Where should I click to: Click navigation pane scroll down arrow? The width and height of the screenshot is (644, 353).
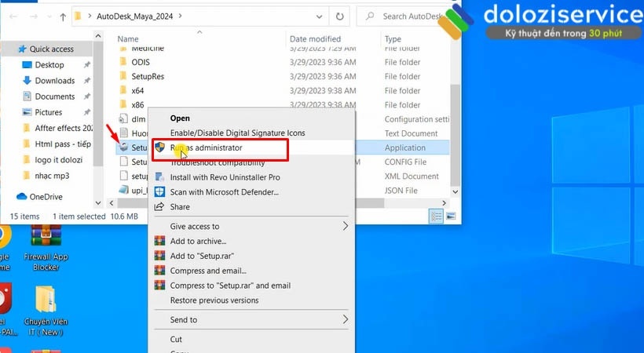[97, 202]
